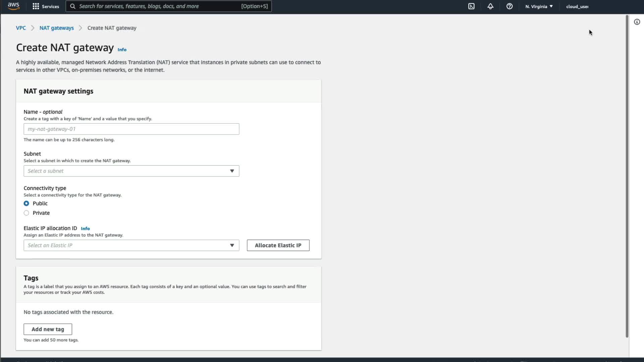The width and height of the screenshot is (644, 362).
Task: Open the help question mark icon
Action: pyautogui.click(x=509, y=6)
